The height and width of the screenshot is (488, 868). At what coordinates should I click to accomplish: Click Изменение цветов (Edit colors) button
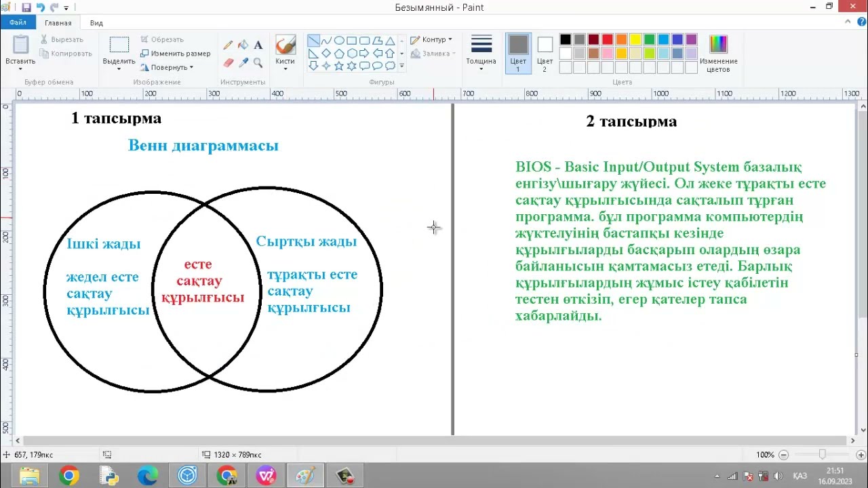(718, 54)
